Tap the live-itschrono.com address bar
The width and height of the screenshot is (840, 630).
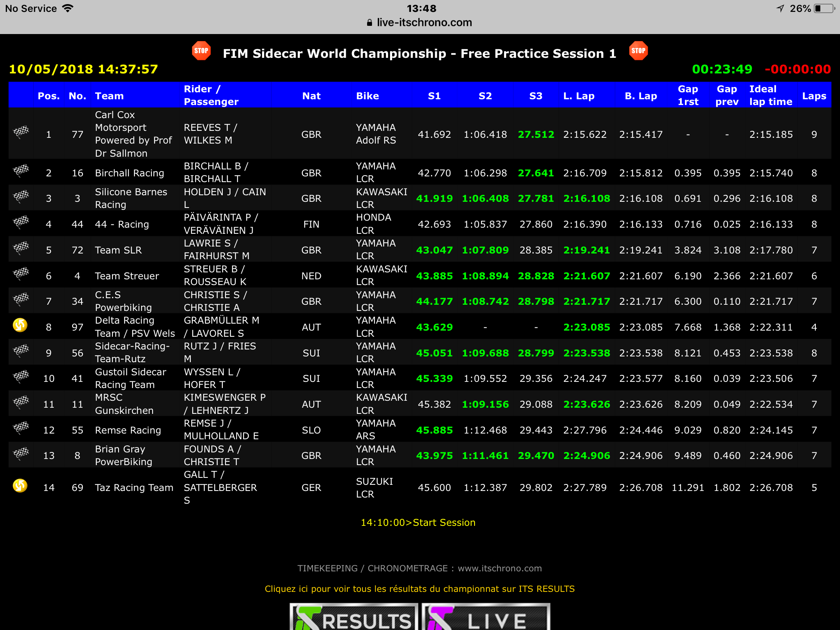(420, 23)
